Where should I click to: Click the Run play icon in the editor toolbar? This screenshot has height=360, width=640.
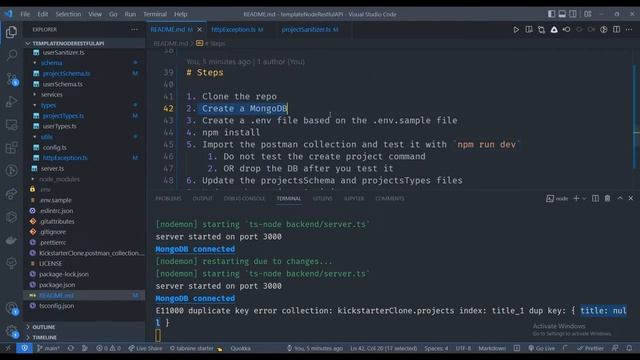[x=516, y=29]
